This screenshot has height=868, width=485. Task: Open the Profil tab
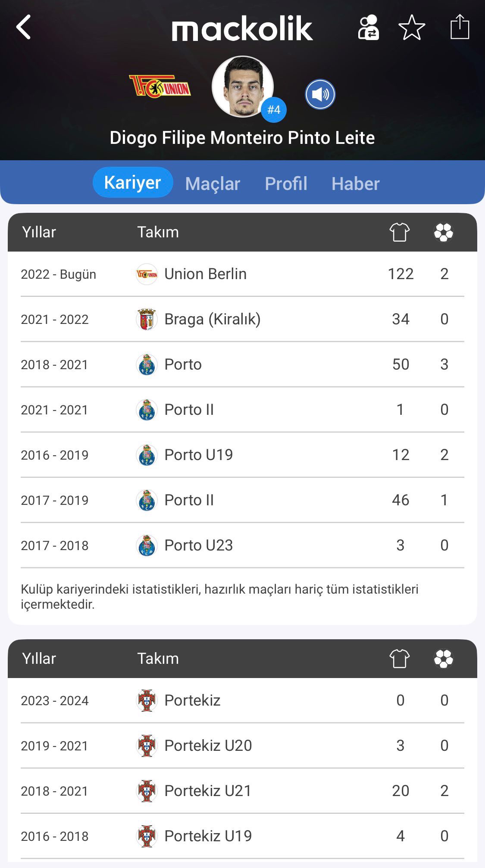coord(286,184)
